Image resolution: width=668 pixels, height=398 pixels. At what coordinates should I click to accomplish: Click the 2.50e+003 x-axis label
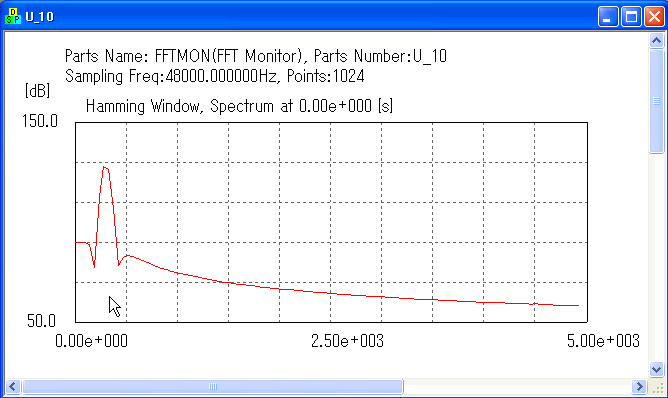pos(347,341)
